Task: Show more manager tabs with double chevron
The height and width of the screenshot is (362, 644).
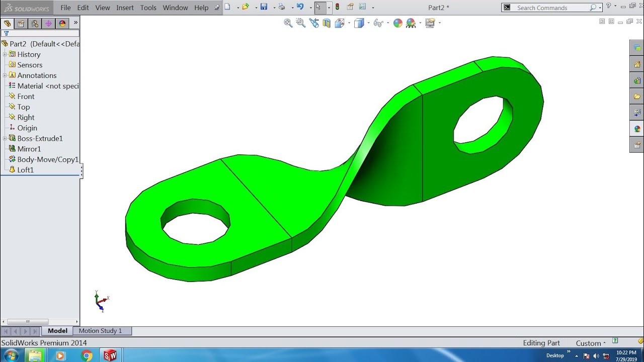Action: pos(76,23)
